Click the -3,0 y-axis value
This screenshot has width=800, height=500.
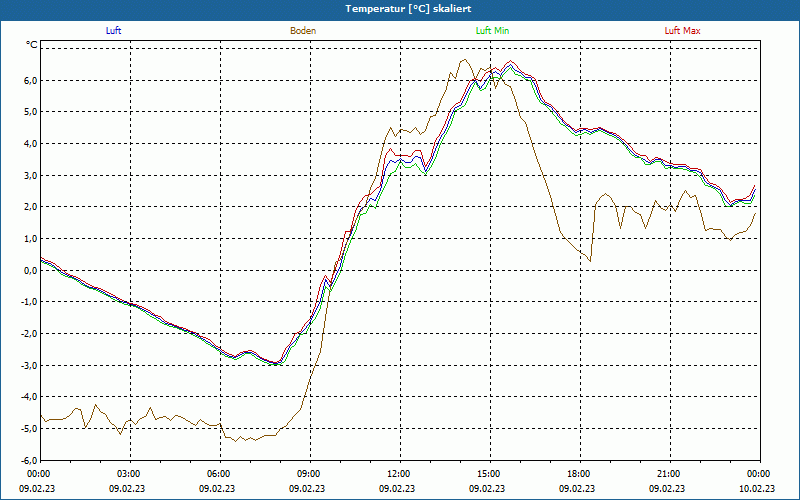click(x=28, y=365)
